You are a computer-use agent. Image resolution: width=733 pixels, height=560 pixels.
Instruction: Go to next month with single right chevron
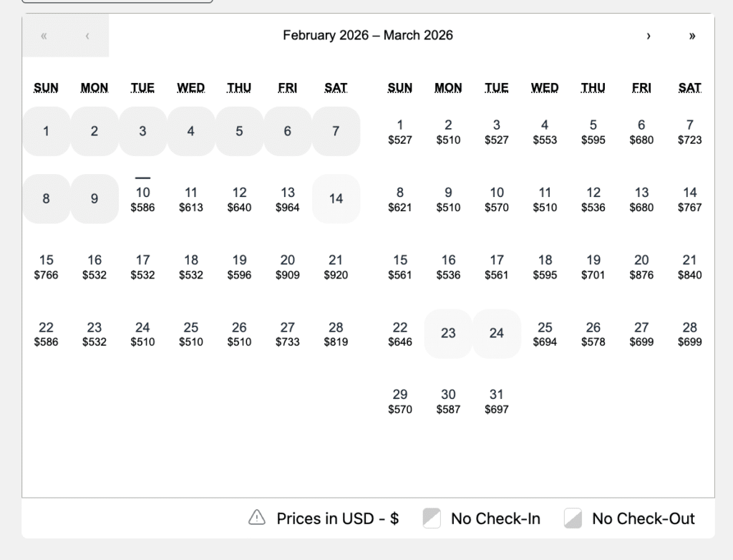(649, 36)
